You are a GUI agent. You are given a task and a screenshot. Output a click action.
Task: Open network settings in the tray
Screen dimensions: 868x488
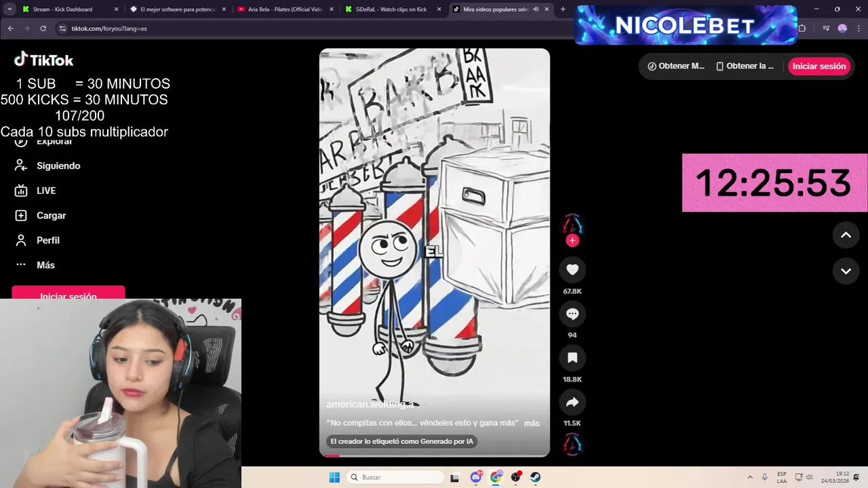tap(799, 477)
